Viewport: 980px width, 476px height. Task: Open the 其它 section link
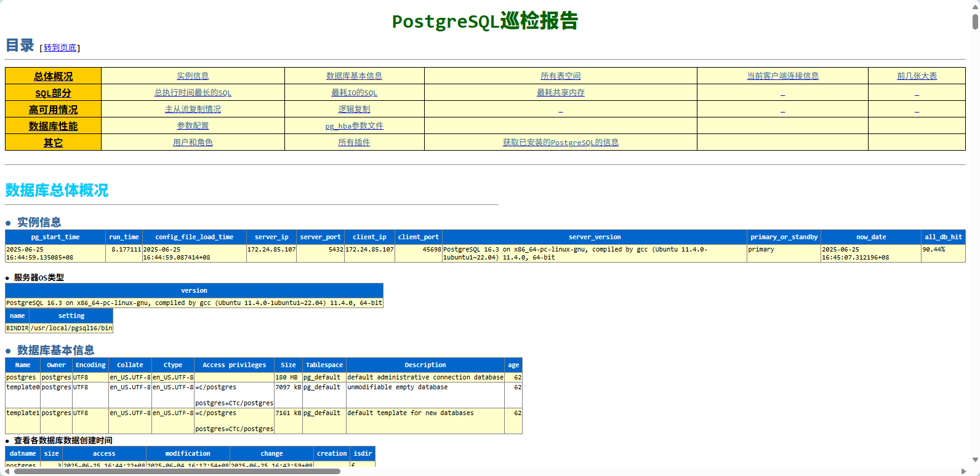click(53, 143)
